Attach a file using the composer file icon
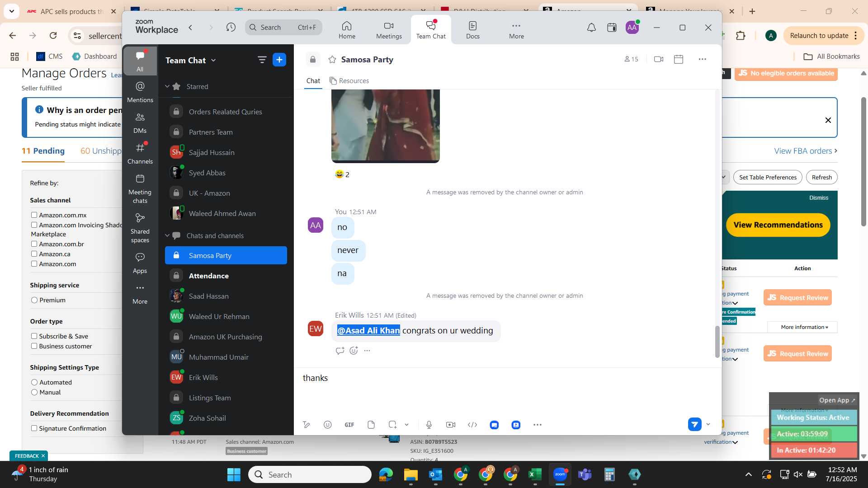The height and width of the screenshot is (488, 868). pyautogui.click(x=371, y=425)
